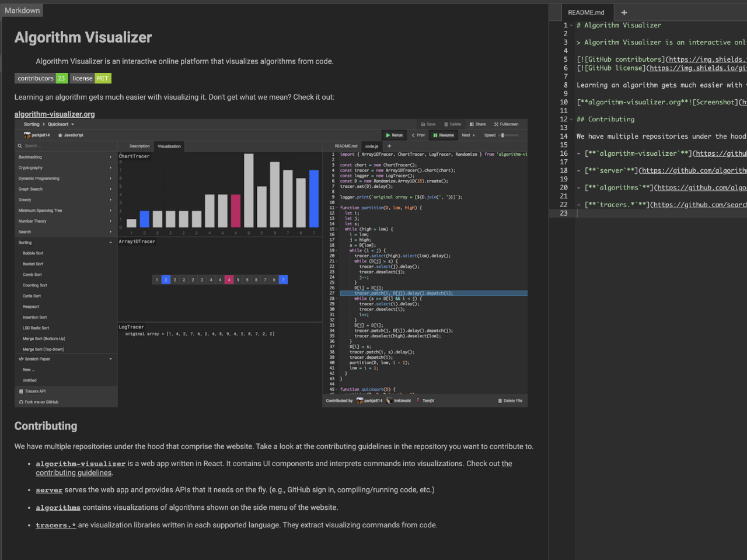Place cursor on empty editor line 23
Image resolution: width=747 pixels, height=560 pixels.
pyautogui.click(x=661, y=213)
